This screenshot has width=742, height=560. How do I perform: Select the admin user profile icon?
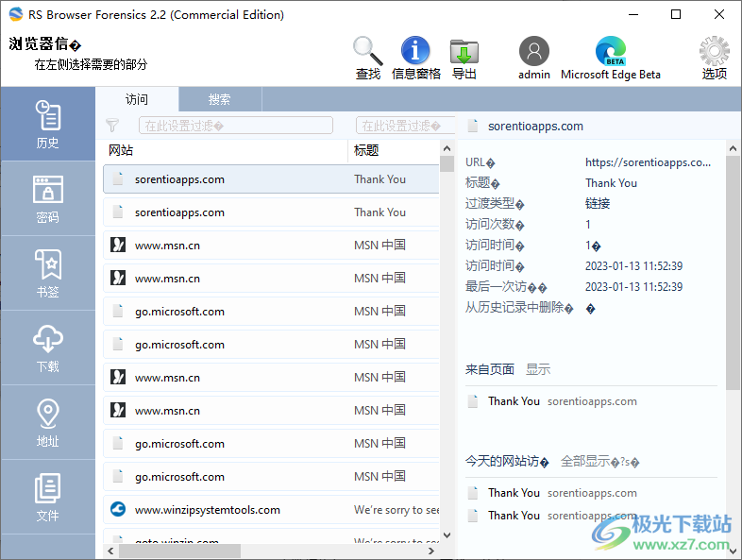533,58
